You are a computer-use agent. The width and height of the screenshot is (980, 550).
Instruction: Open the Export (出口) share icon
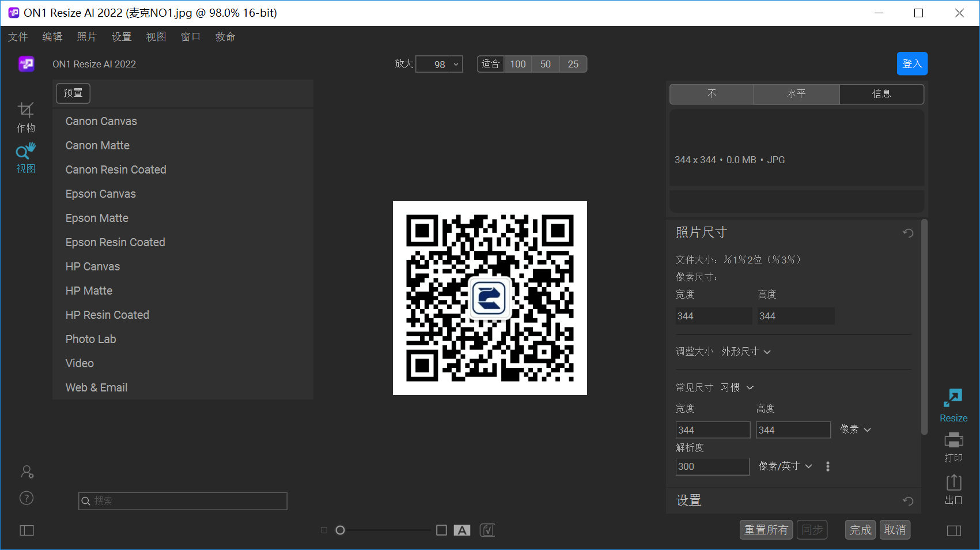click(953, 489)
